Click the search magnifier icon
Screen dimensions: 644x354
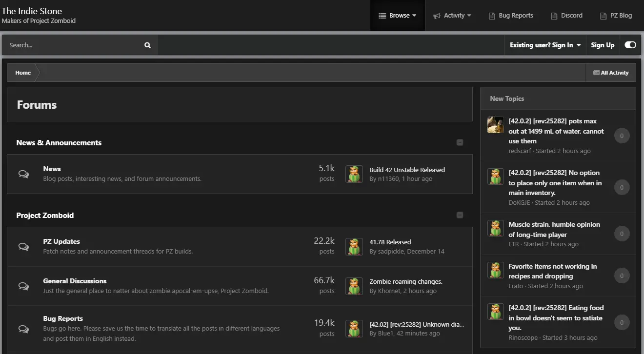[x=147, y=45]
